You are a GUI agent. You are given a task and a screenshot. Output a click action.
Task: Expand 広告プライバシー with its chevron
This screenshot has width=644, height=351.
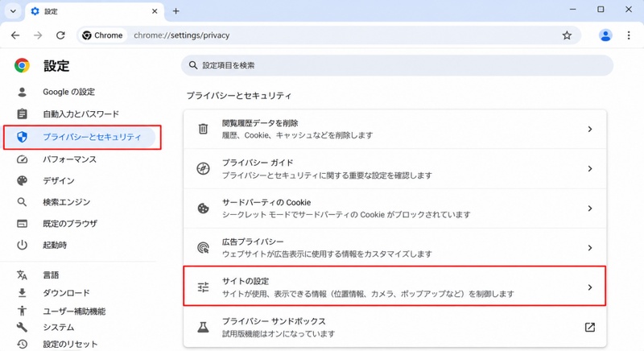pyautogui.click(x=590, y=247)
